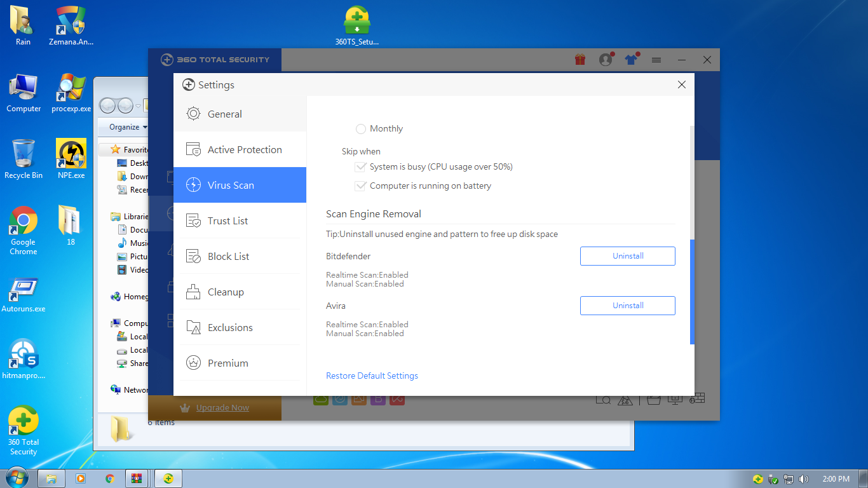Select Libraries in the Explorer navigation pane
This screenshot has width=868, height=488.
click(x=130, y=217)
